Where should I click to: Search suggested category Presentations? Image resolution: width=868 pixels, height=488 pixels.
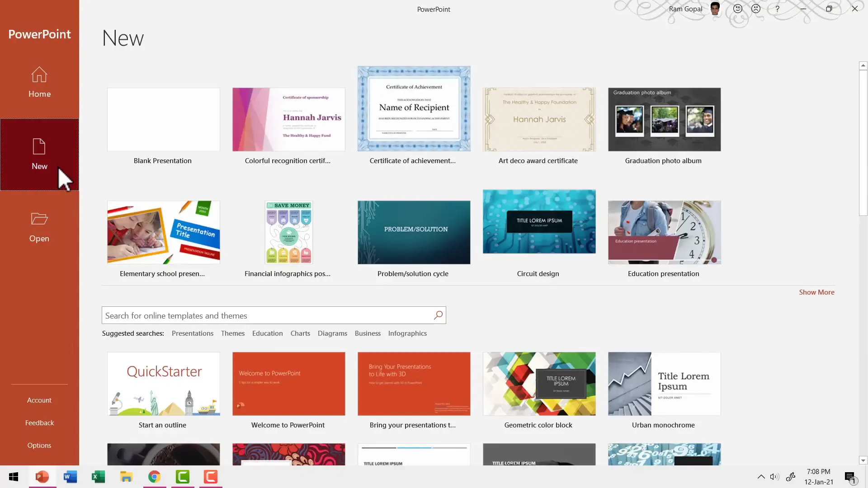[x=193, y=333]
